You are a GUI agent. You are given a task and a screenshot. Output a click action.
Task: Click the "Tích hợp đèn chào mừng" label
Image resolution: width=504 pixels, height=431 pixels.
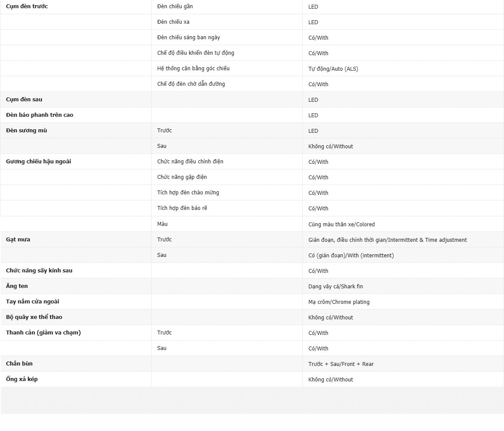tap(188, 193)
